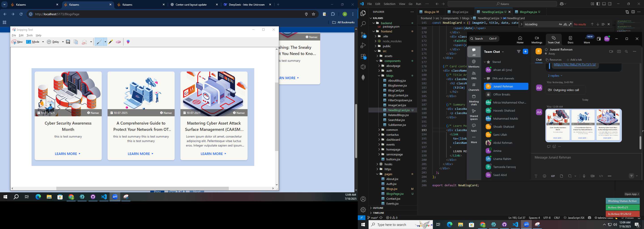Open emoji picker in Zoom message toolbar

(544, 176)
